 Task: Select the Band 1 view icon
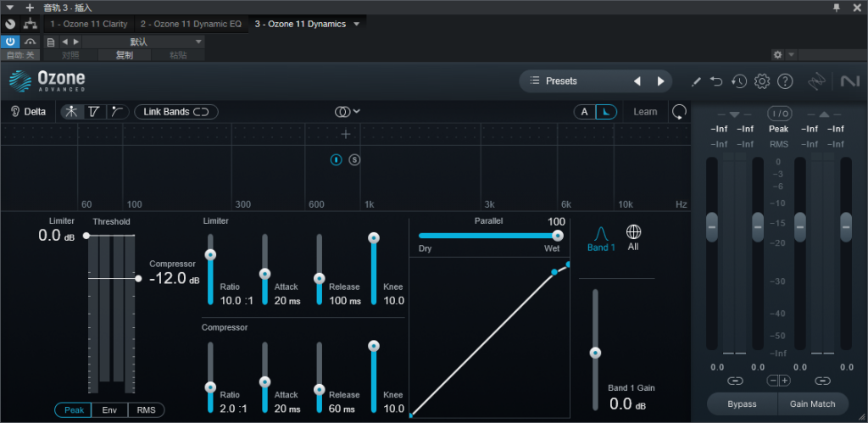[601, 238]
